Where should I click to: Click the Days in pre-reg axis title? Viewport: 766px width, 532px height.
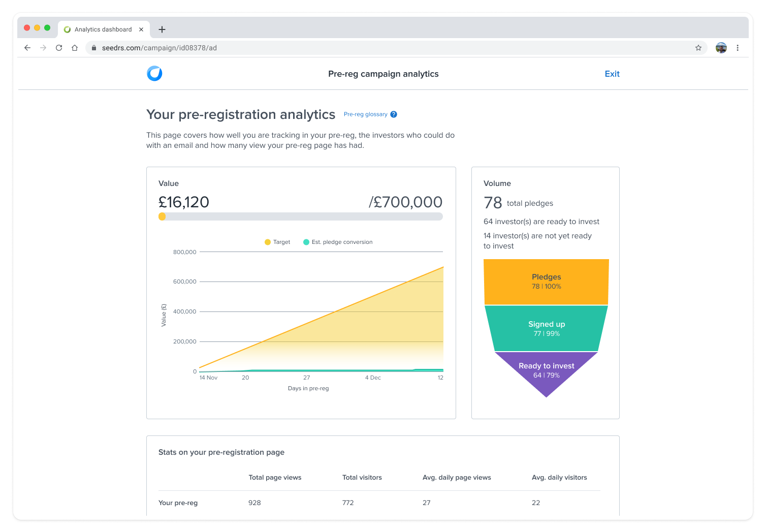308,388
